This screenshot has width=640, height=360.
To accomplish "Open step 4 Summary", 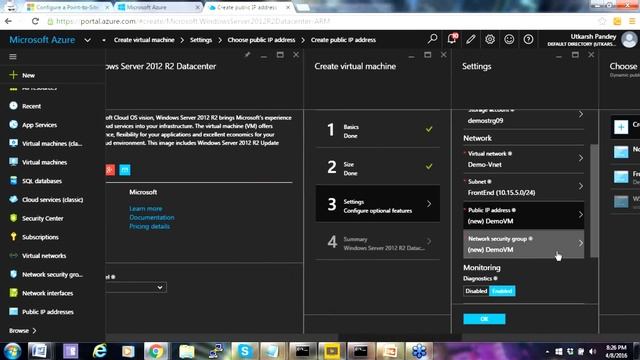I will coord(378,242).
